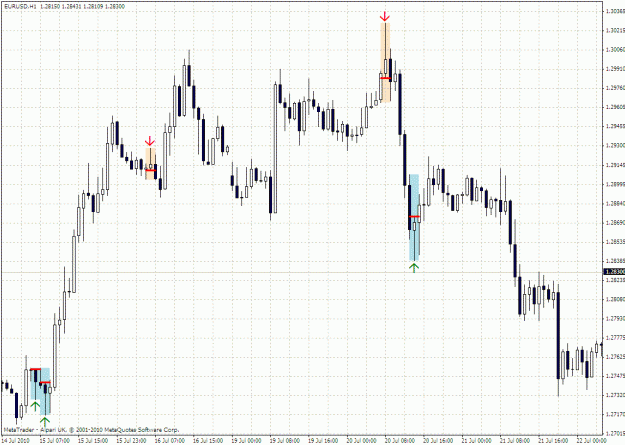Click the 15 Jul 15:00 time axis label
Viewport: 625px width, 445px height.
click(x=93, y=441)
